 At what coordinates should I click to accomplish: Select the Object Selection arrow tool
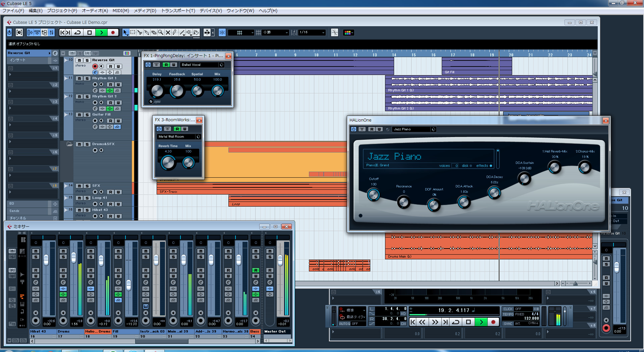125,33
